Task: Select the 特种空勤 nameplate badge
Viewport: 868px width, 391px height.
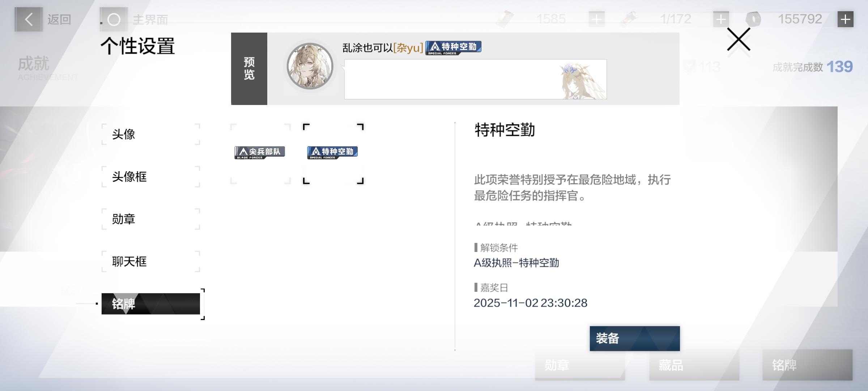Action: [x=332, y=152]
